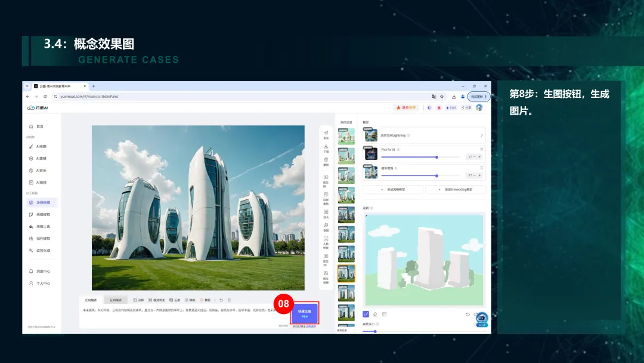Open the user avatar menu
This screenshot has width=644, height=363.
[x=479, y=107]
